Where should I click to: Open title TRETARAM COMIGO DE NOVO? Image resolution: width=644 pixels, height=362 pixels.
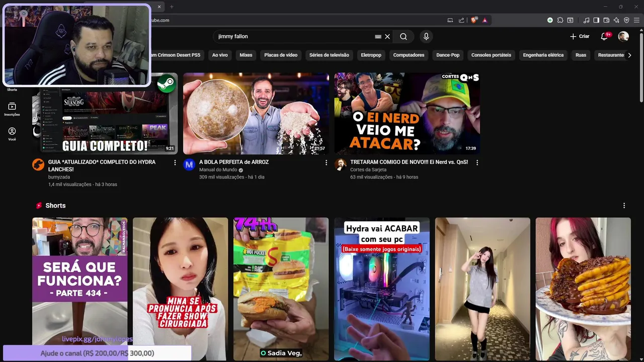409,162
